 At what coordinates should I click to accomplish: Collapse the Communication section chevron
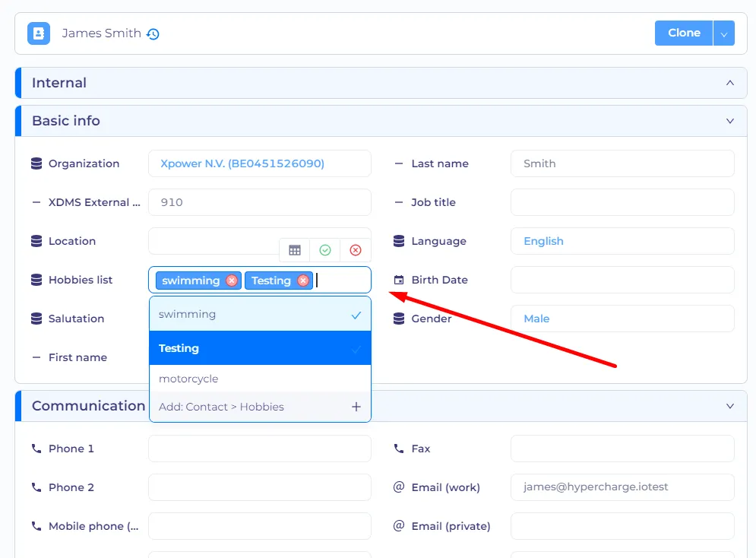730,406
